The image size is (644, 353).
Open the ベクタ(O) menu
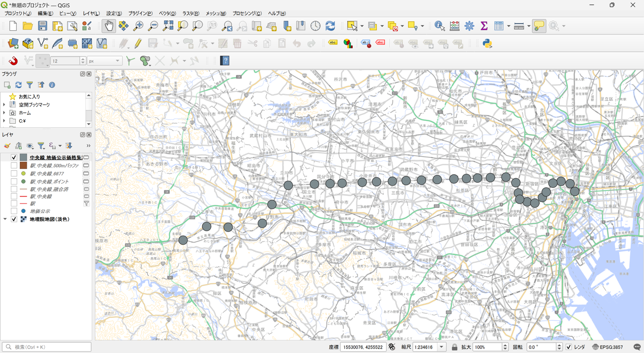coord(167,13)
